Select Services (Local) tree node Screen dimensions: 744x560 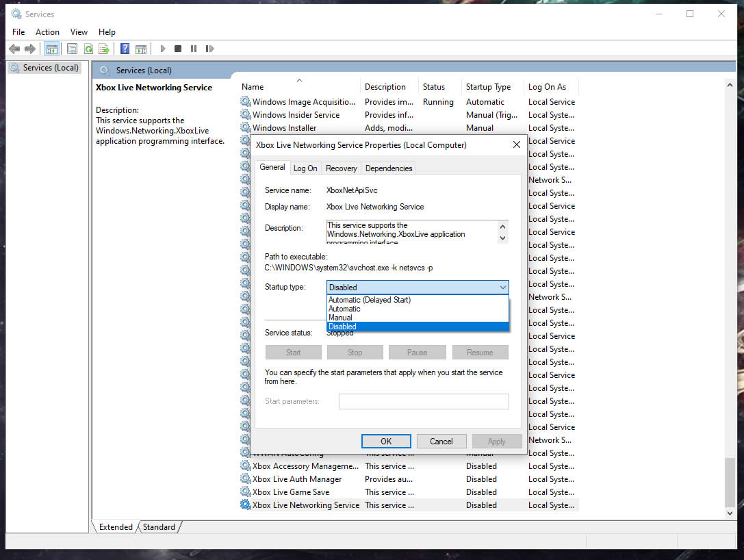click(x=50, y=67)
